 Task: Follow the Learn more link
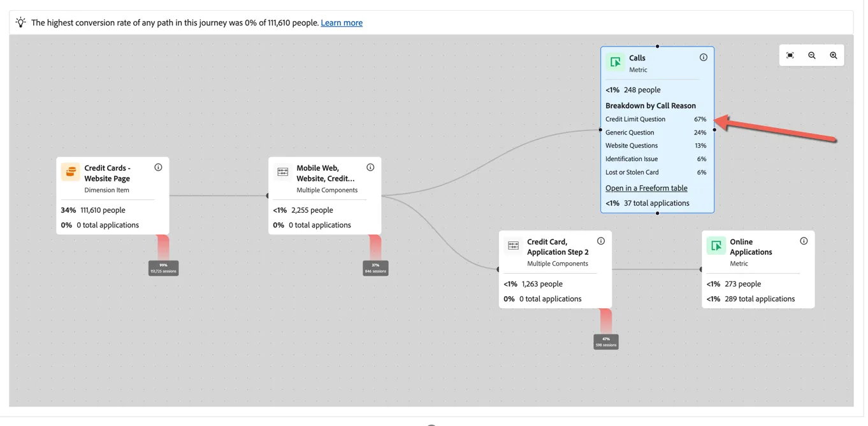tap(342, 23)
